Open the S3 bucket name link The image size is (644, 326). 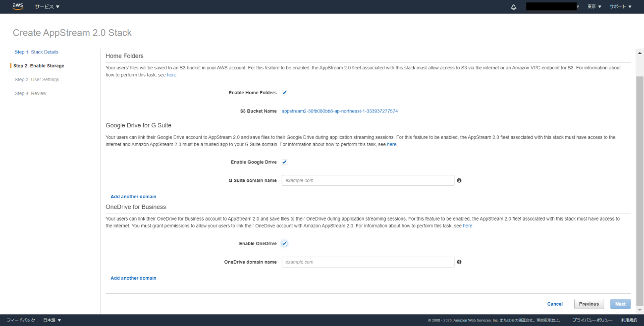(x=340, y=111)
